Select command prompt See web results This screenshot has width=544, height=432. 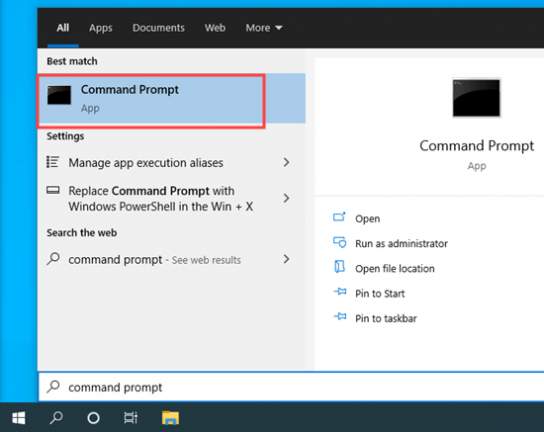(171, 259)
